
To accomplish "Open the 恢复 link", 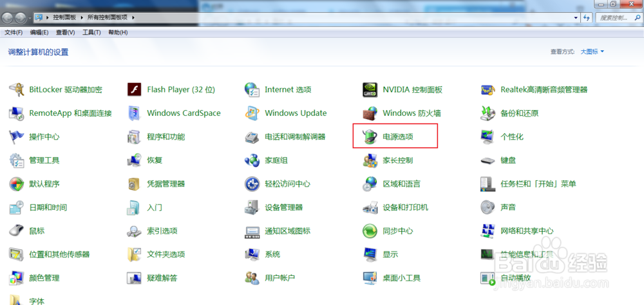I will click(155, 160).
